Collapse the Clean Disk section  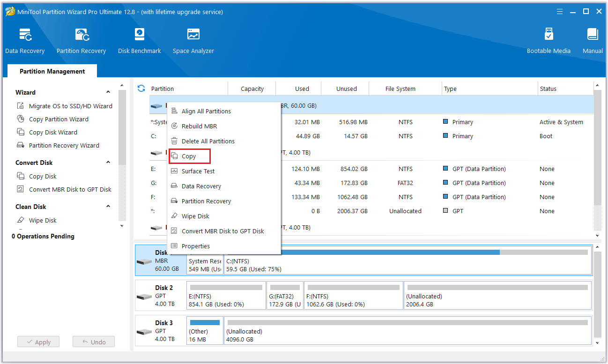tap(108, 207)
